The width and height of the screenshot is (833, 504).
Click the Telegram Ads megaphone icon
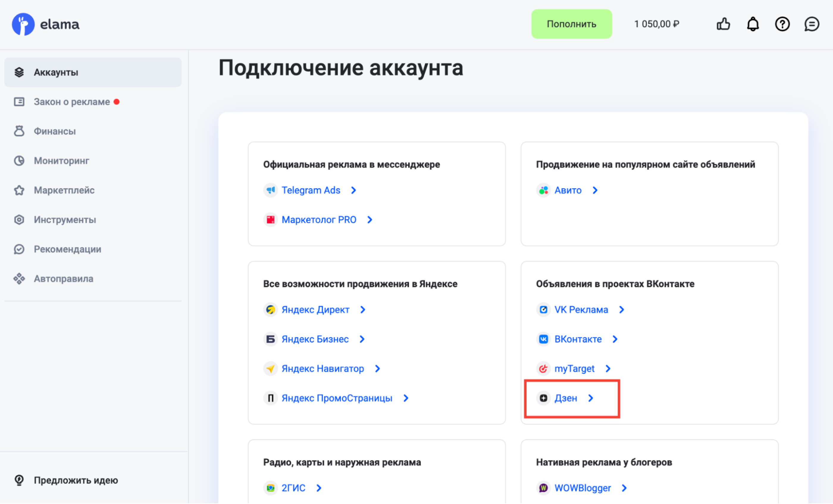(270, 190)
